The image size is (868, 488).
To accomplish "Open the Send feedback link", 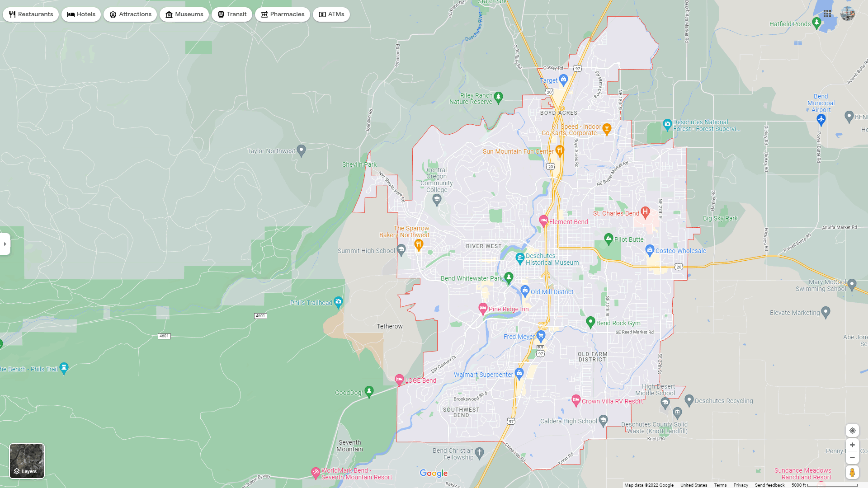I will click(x=769, y=485).
